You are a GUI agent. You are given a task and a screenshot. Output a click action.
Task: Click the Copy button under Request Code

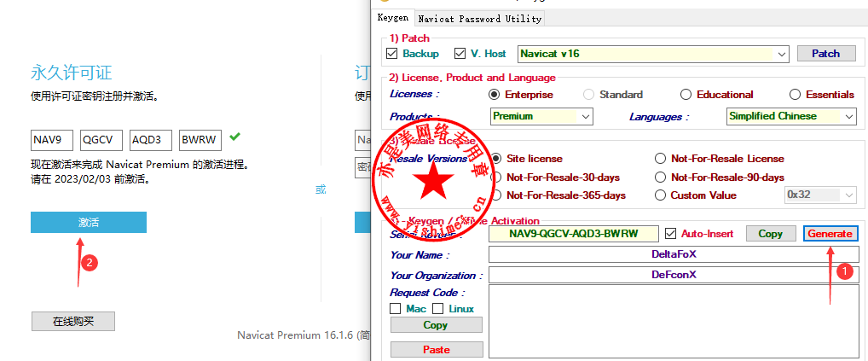pyautogui.click(x=437, y=325)
